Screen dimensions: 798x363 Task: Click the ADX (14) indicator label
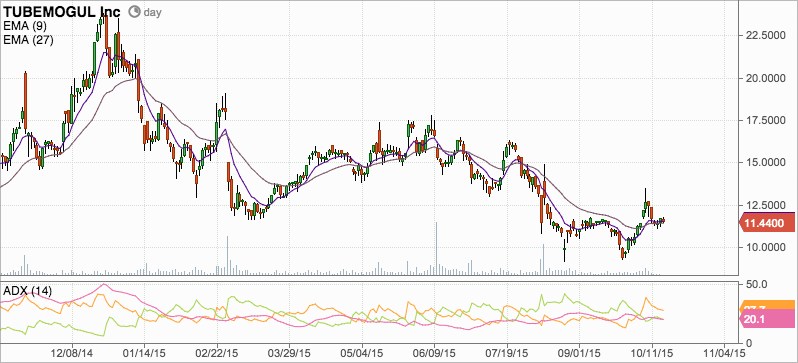click(27, 291)
